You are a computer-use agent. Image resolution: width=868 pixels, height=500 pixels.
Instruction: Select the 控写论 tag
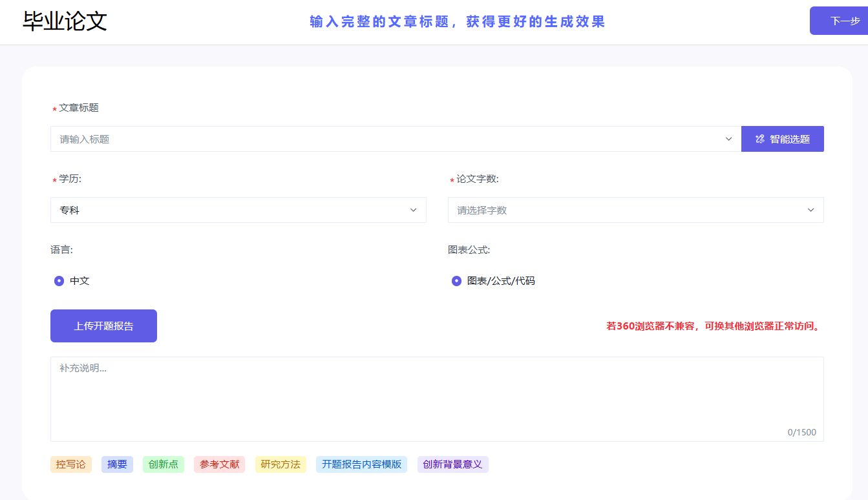tap(71, 464)
